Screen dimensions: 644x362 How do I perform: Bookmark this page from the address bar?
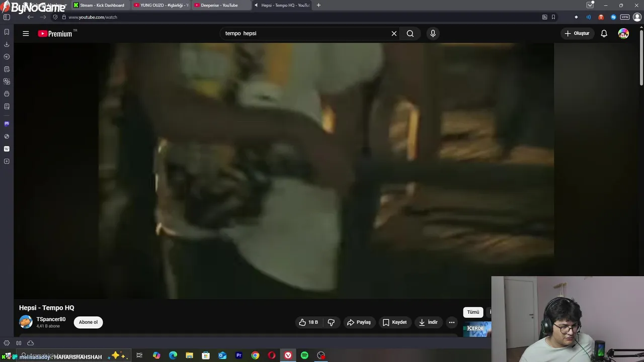553,17
